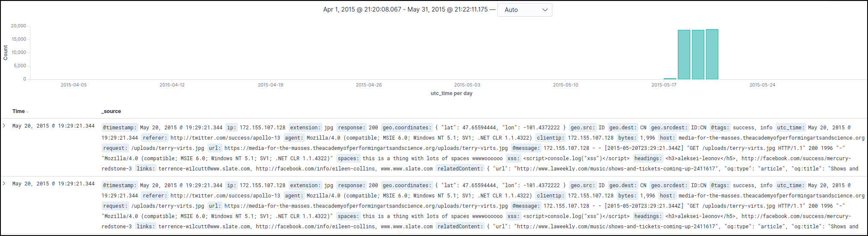Click the 'links:' field label in second document

click(146, 227)
